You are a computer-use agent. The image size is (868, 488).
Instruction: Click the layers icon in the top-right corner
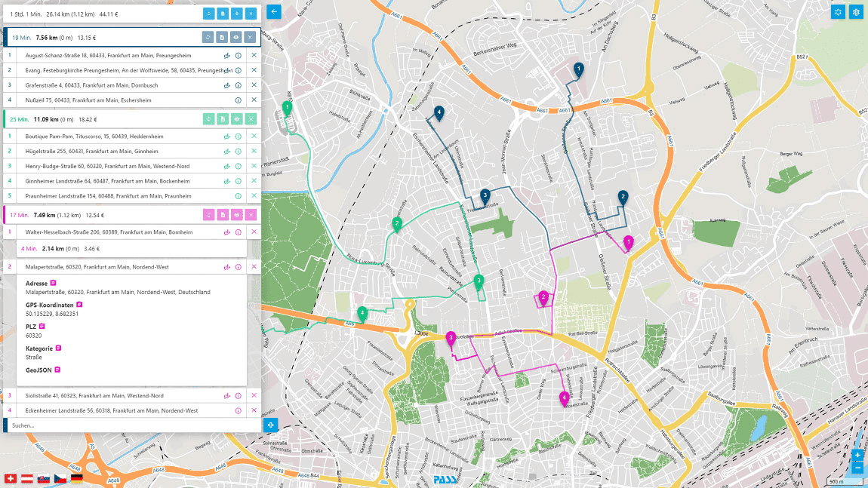pos(837,12)
